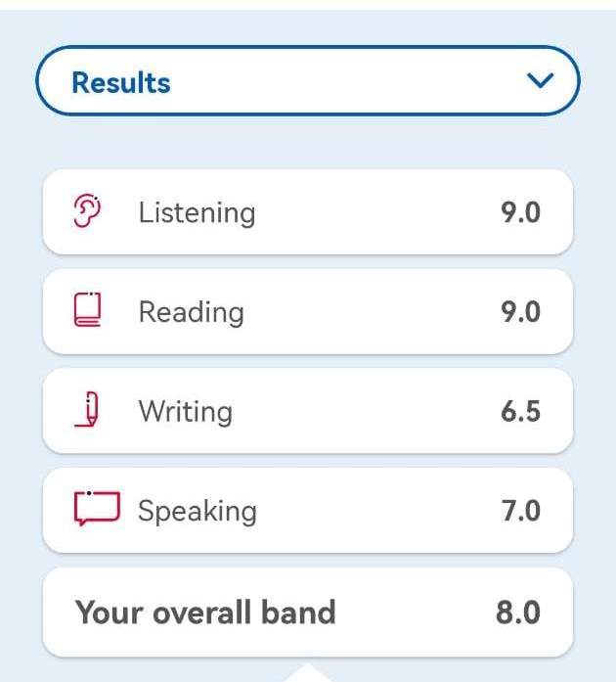Click the Reading 9.0 score

pos(520,312)
